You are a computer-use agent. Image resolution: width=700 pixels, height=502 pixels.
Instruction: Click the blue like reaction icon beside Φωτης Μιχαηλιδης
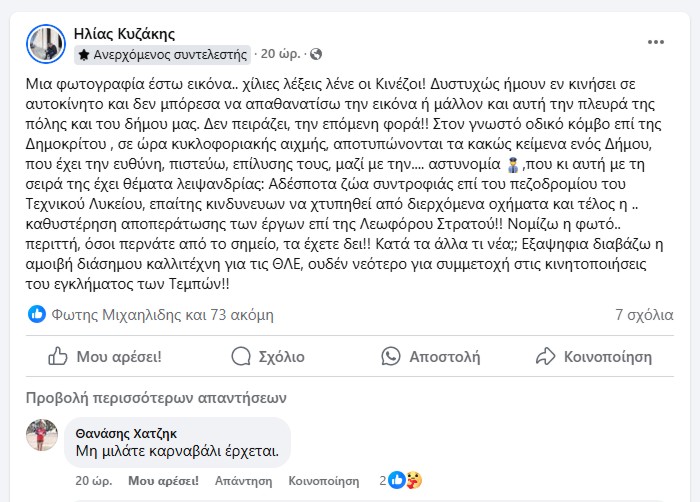click(37, 315)
